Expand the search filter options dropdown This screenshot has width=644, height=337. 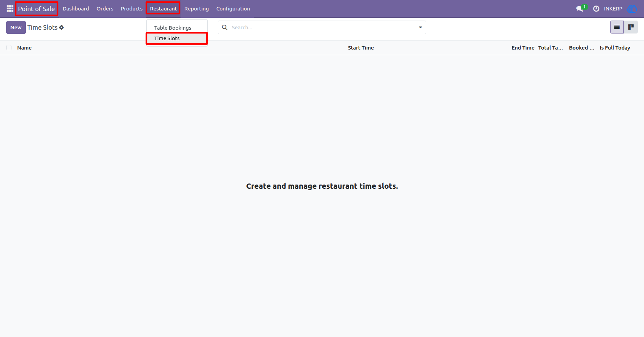tap(420, 28)
